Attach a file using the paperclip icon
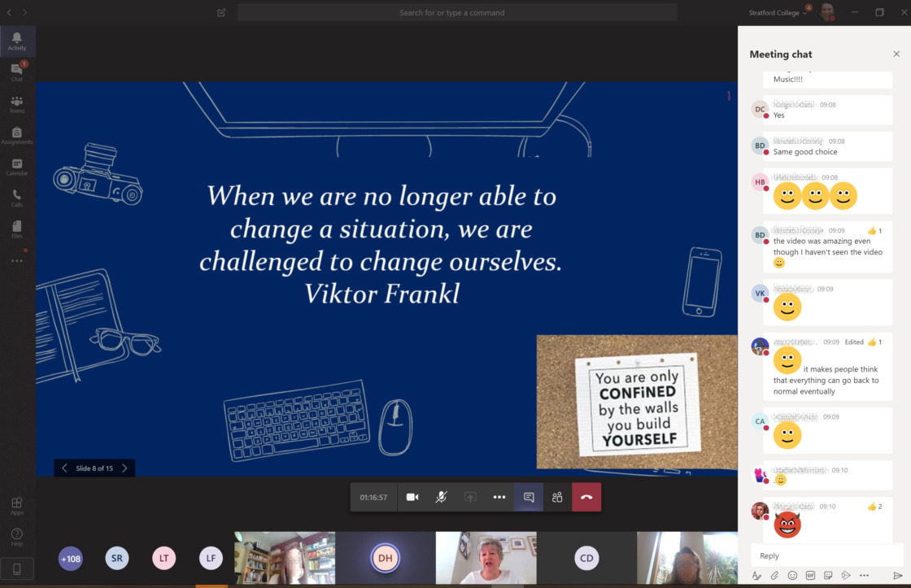The height and width of the screenshot is (588, 911). click(x=774, y=576)
